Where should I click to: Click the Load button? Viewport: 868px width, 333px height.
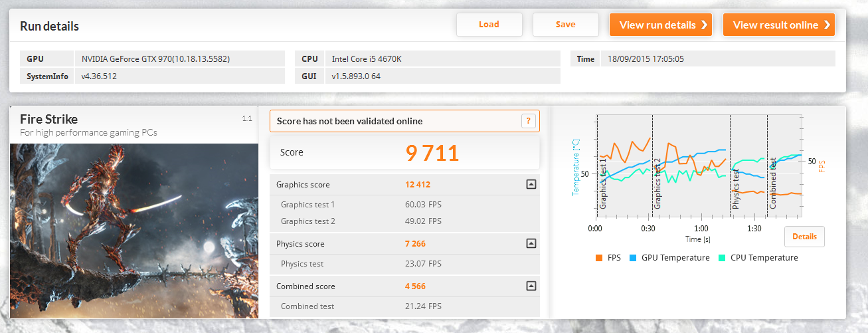[x=489, y=25]
